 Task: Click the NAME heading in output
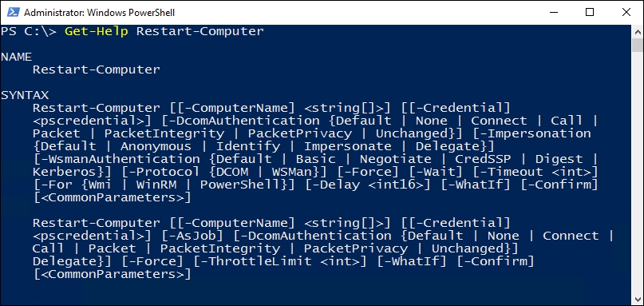point(17,57)
